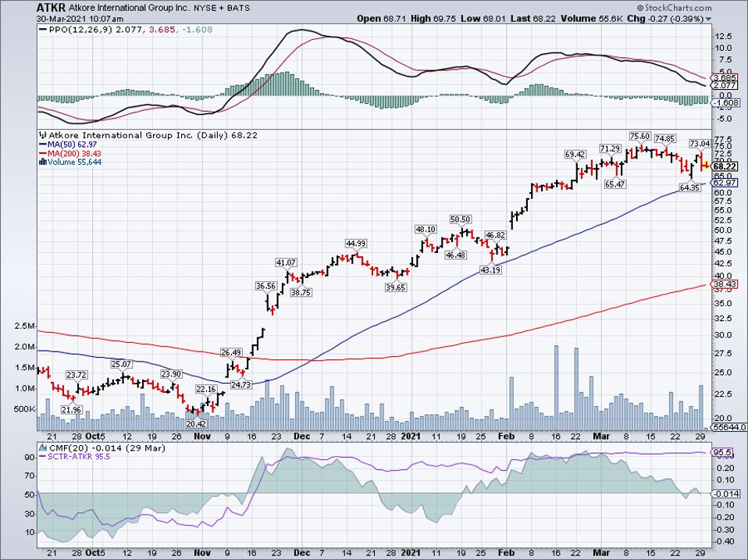Click the -0.014 CMF tag on right axis

726,494
